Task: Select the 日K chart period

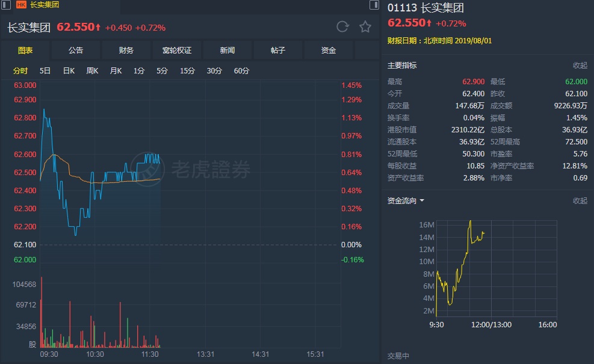Action: click(69, 71)
